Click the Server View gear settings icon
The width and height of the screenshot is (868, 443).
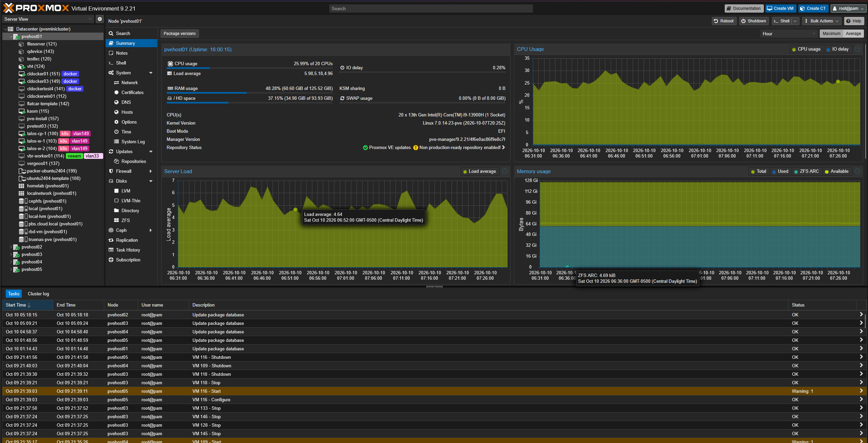tap(99, 19)
